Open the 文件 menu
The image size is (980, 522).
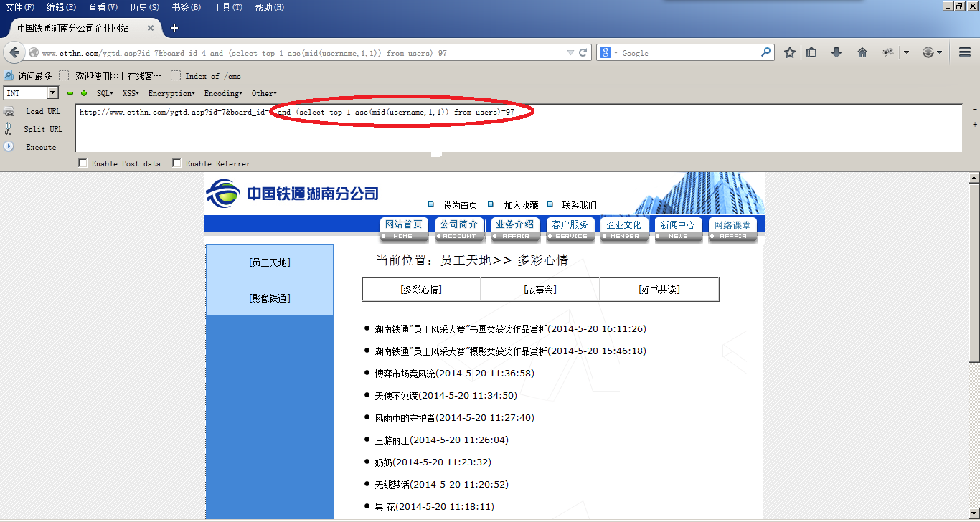click(19, 7)
